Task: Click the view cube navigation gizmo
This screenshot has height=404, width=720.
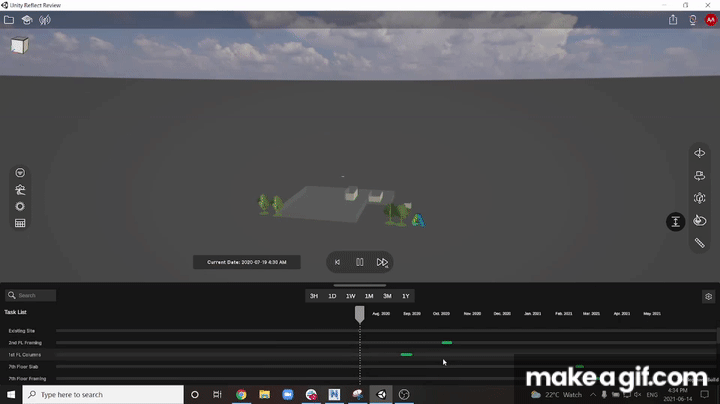Action: pyautogui.click(x=20, y=45)
